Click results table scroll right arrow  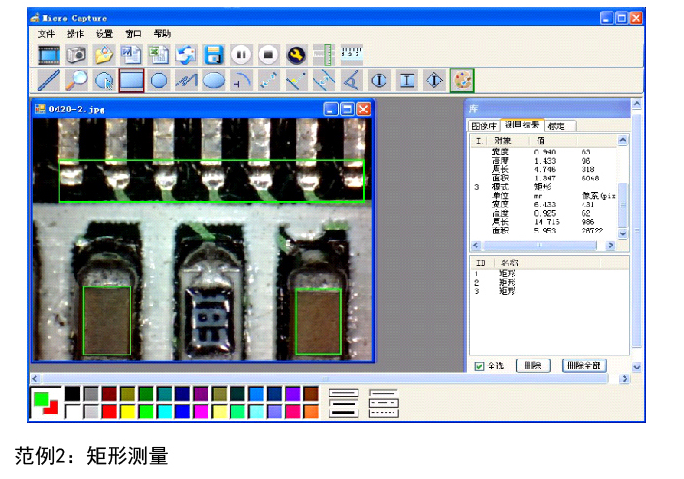(610, 246)
